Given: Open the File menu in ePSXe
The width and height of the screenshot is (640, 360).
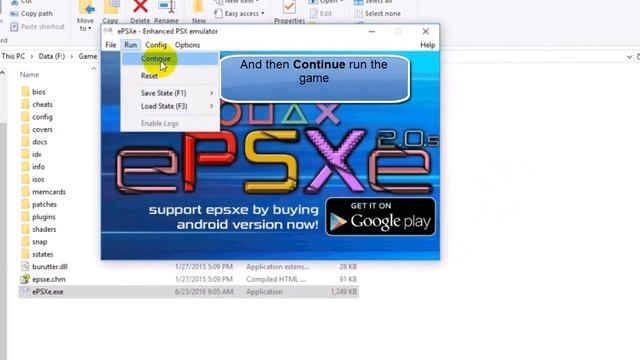Looking at the screenshot, I should pos(111,45).
